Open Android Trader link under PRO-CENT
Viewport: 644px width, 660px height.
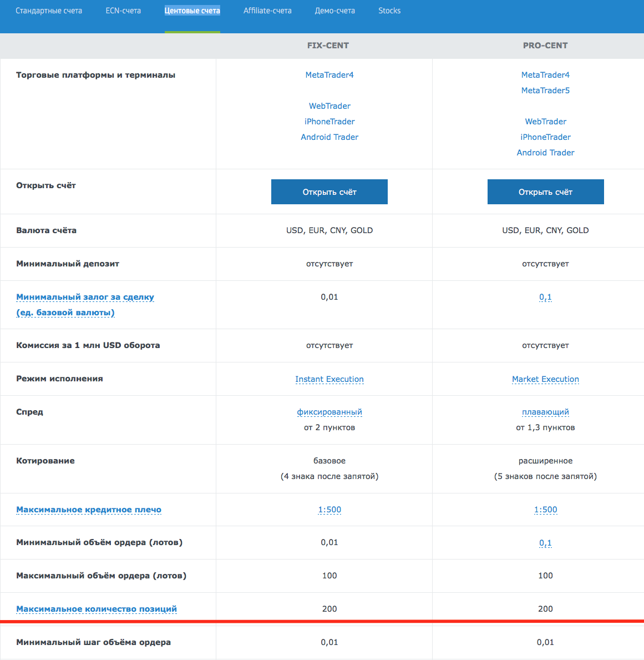[x=546, y=153]
